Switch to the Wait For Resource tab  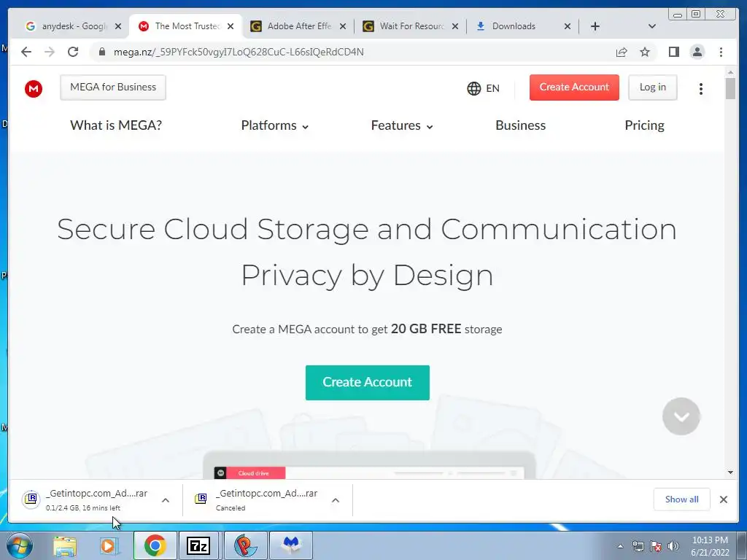click(x=411, y=26)
